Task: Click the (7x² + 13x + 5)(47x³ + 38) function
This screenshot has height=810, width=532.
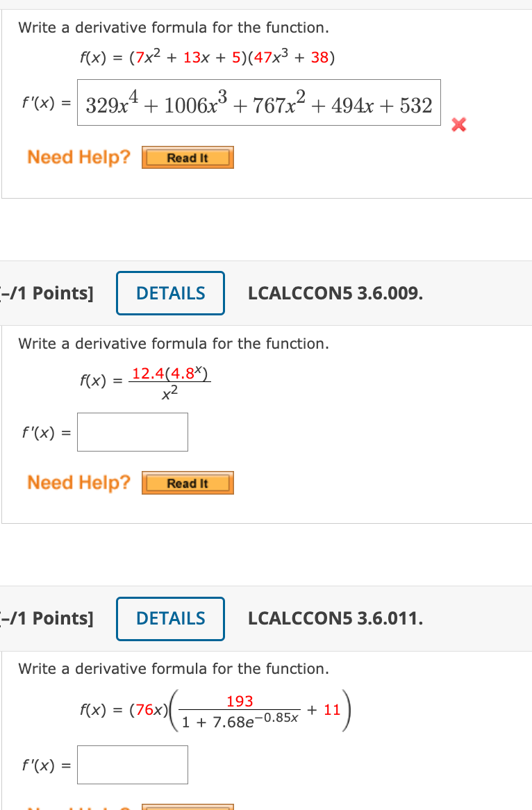Action: 207,56
